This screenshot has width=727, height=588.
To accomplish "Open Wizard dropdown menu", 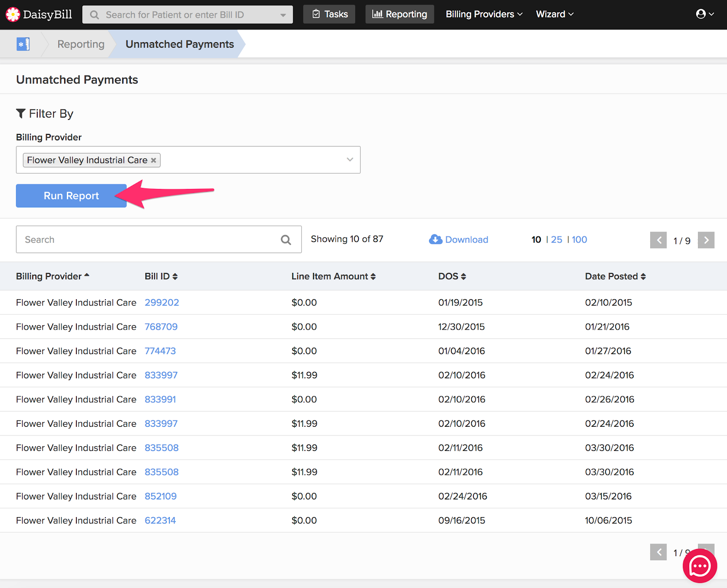I will pos(555,14).
